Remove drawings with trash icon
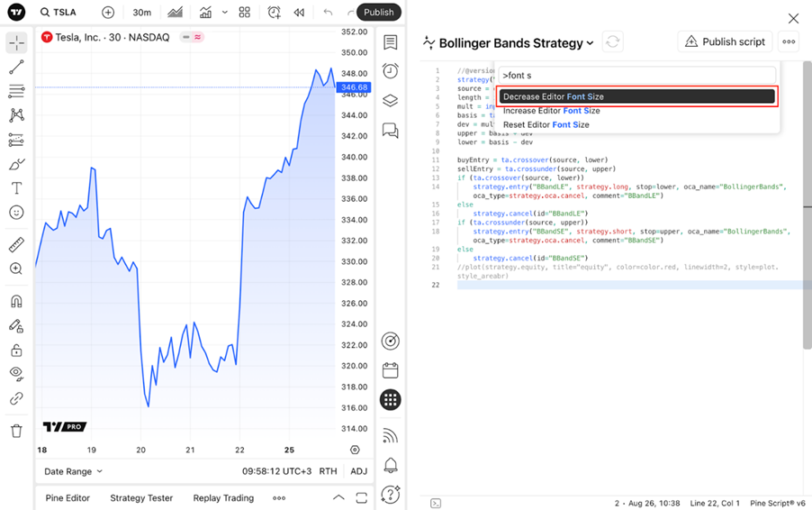Image resolution: width=812 pixels, height=510 pixels. (x=16, y=431)
